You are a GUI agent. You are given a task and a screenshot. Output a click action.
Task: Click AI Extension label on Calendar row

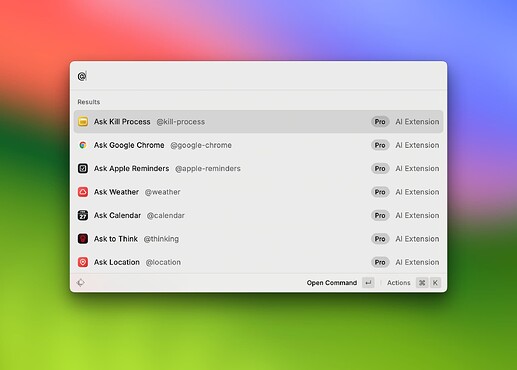417,215
